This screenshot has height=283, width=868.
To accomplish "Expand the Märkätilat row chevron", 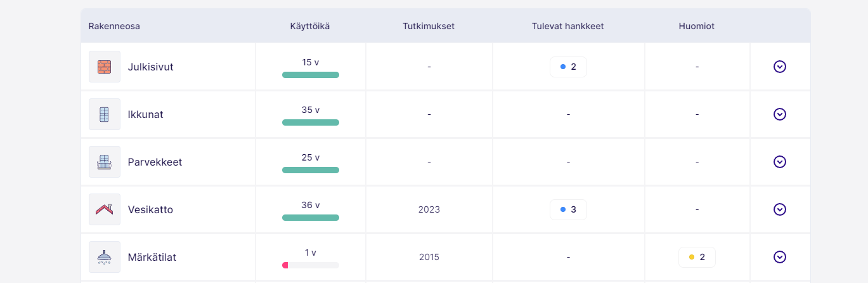I will [780, 257].
